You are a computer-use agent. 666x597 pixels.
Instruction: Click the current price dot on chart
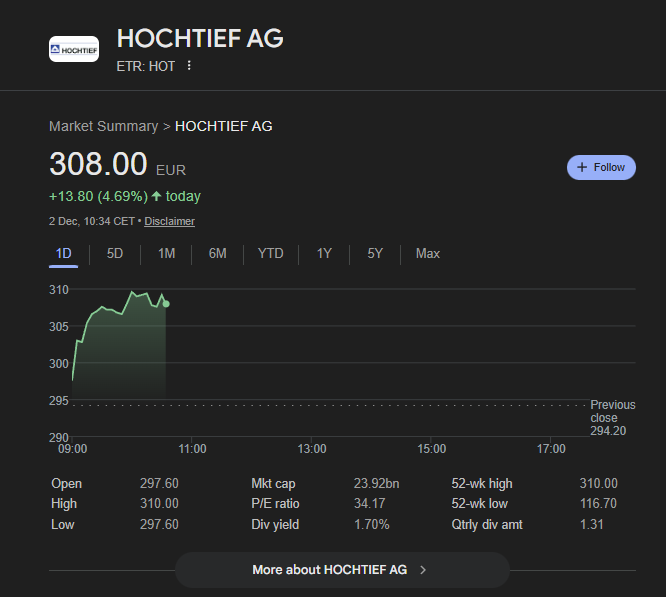coord(165,303)
